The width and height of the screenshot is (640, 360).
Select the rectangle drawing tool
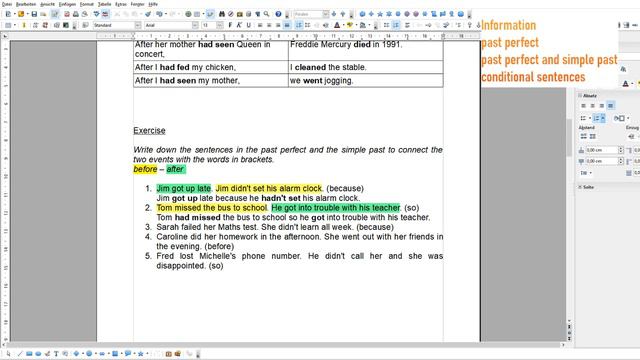coord(29,353)
